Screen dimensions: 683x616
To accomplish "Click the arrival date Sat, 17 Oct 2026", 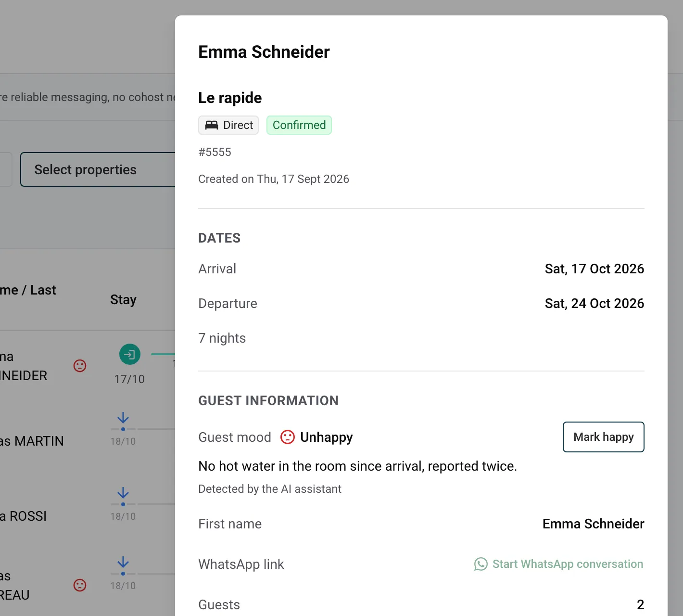I will tap(594, 269).
